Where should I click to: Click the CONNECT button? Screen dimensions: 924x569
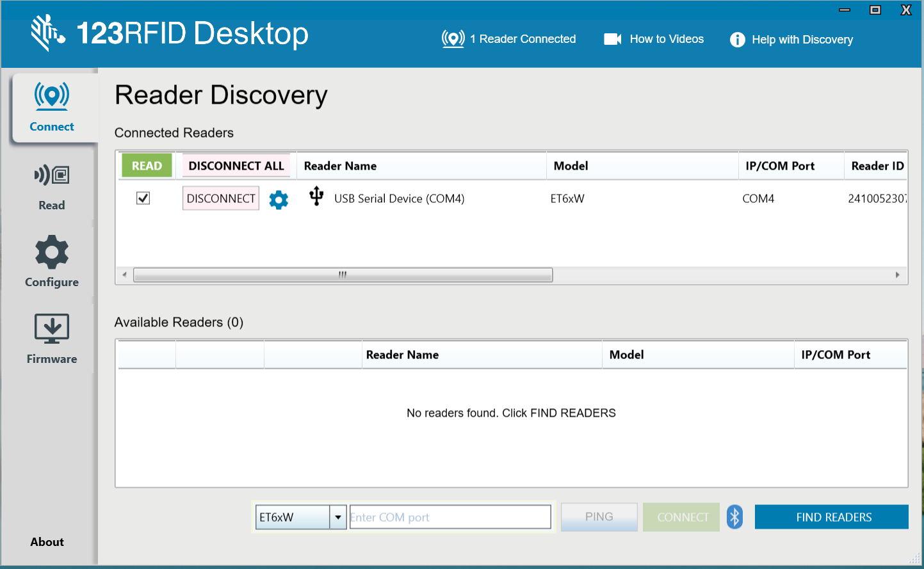(683, 517)
